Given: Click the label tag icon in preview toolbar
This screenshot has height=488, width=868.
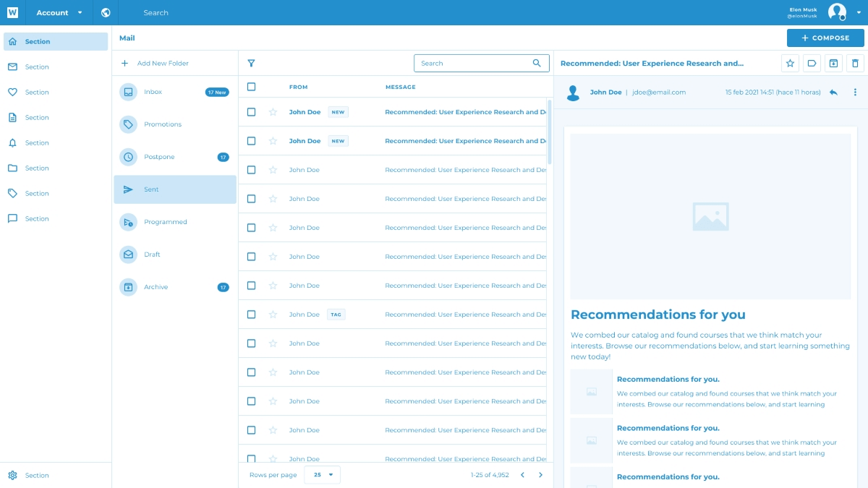Looking at the screenshot, I should pos(812,64).
